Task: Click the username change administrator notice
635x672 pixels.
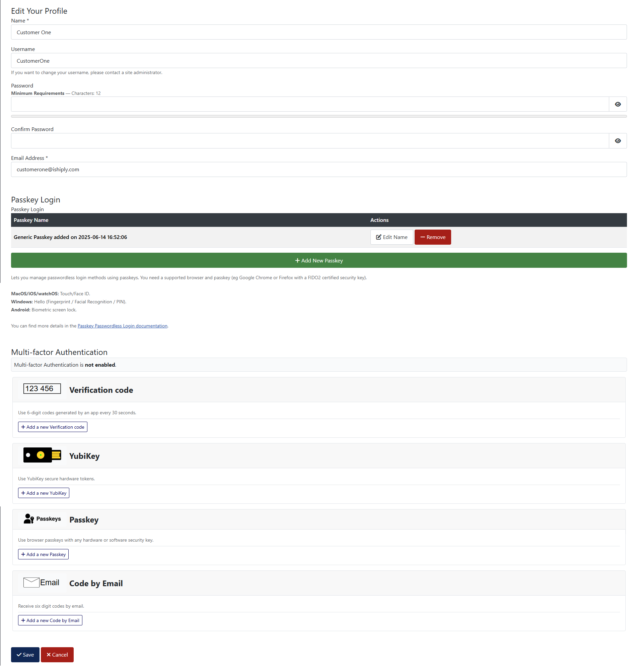Action: pyautogui.click(x=87, y=72)
